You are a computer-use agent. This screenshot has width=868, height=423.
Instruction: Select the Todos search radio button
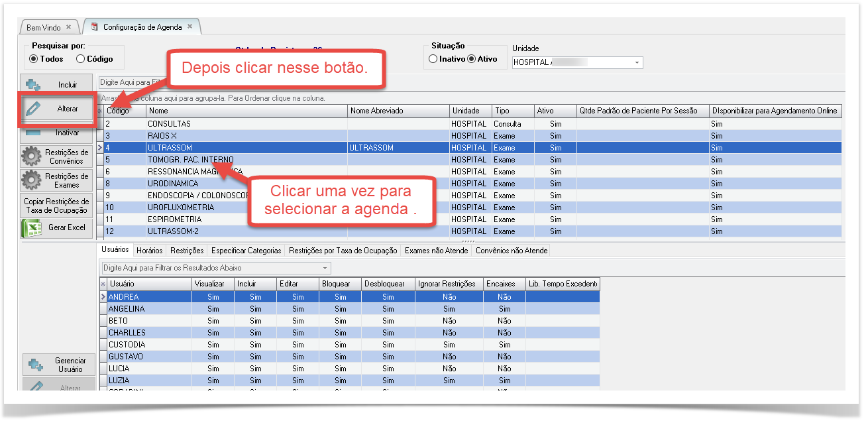[34, 59]
